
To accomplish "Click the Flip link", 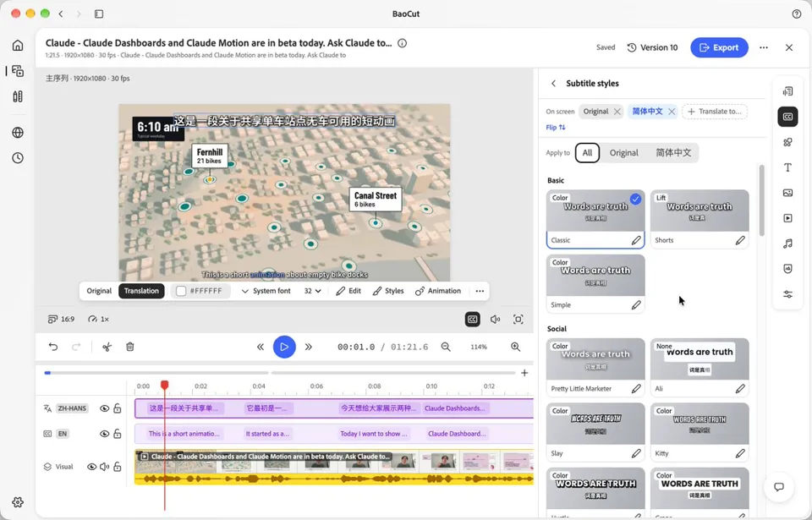I will pos(556,128).
